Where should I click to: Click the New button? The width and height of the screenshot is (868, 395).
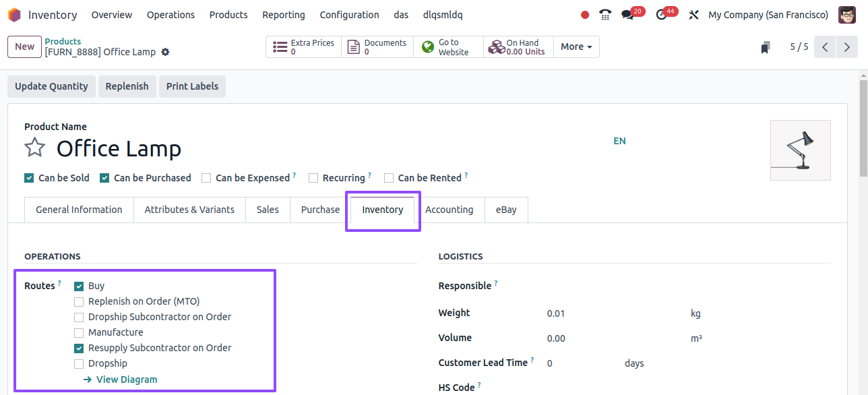pyautogui.click(x=24, y=47)
